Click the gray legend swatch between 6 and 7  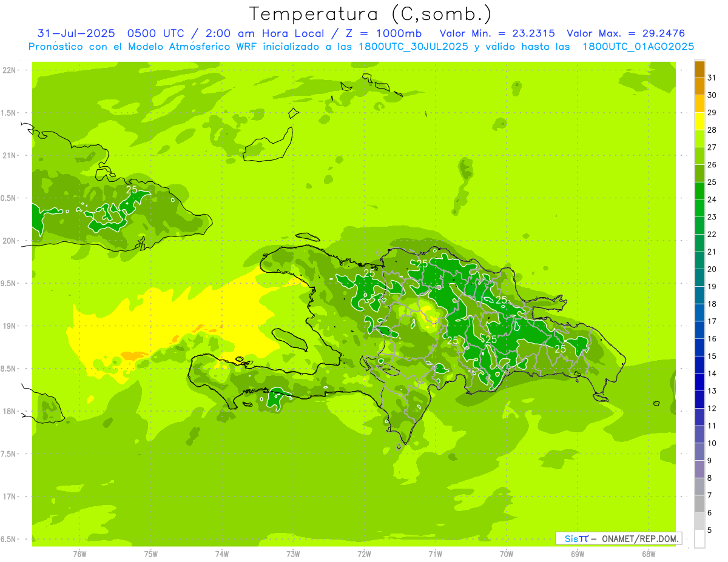point(699,504)
